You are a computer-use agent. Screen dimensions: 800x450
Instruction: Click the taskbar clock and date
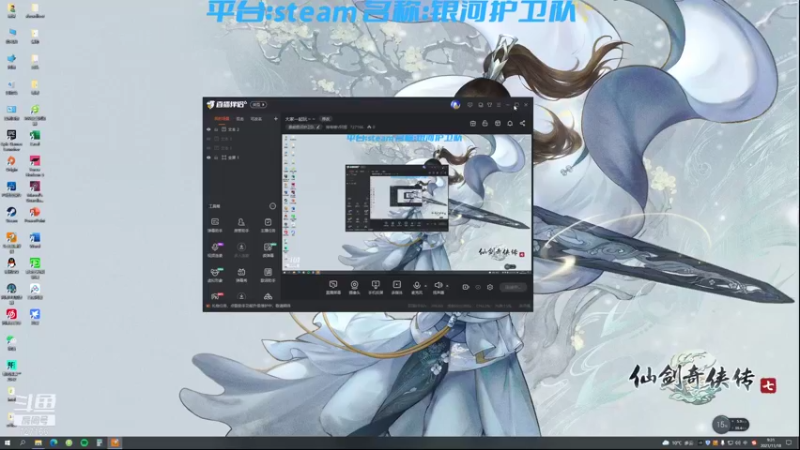click(771, 443)
